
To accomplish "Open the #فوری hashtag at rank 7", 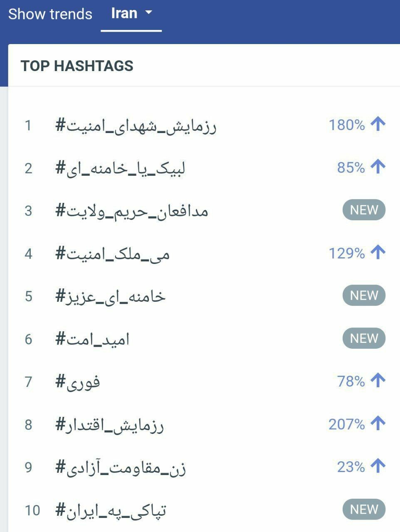I will click(78, 382).
